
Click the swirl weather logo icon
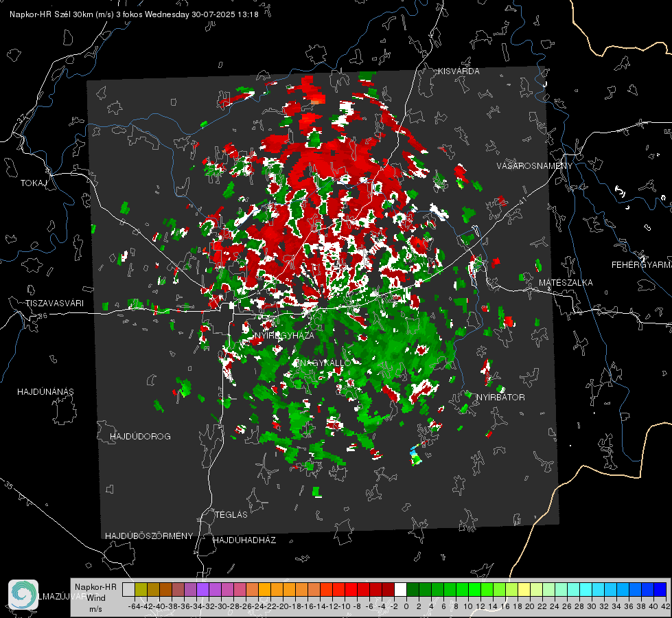click(x=23, y=595)
